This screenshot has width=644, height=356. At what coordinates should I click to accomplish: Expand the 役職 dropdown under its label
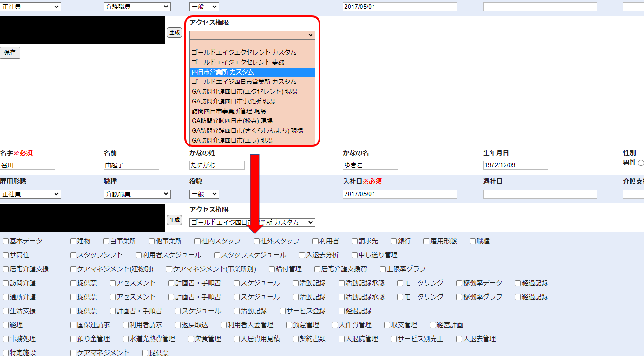(x=204, y=194)
